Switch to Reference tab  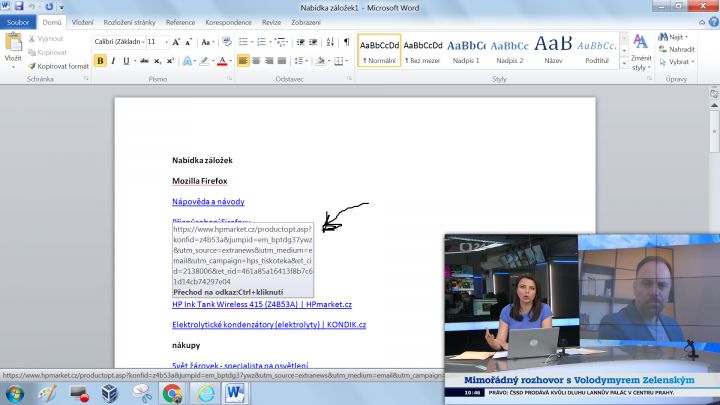click(180, 22)
